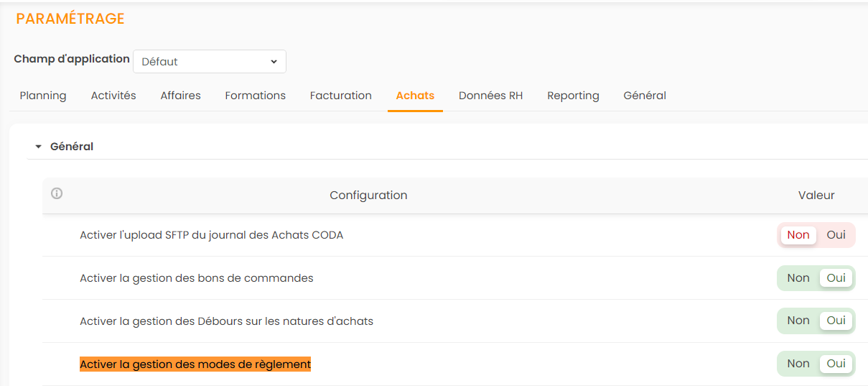This screenshot has width=868, height=386.
Task: Open the Champ d'application dropdown
Action: coord(210,62)
